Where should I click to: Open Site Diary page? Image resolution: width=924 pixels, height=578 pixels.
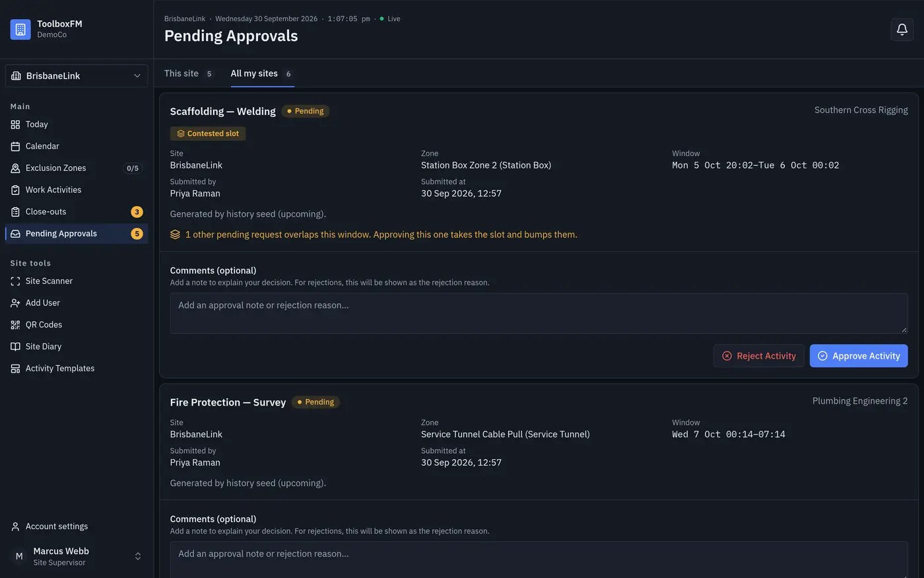[x=77, y=346]
